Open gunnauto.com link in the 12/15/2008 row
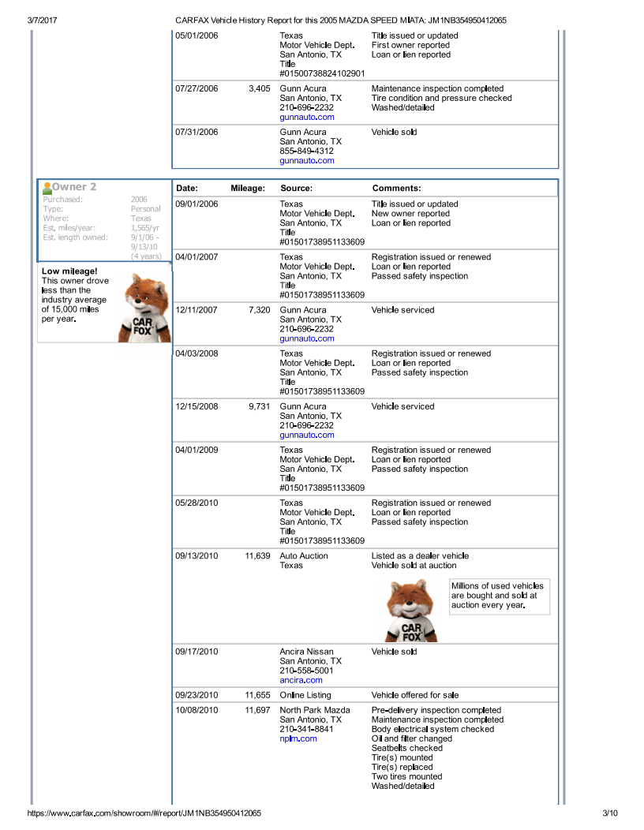Image resolution: width=644 pixels, height=830 pixels. pyautogui.click(x=307, y=435)
